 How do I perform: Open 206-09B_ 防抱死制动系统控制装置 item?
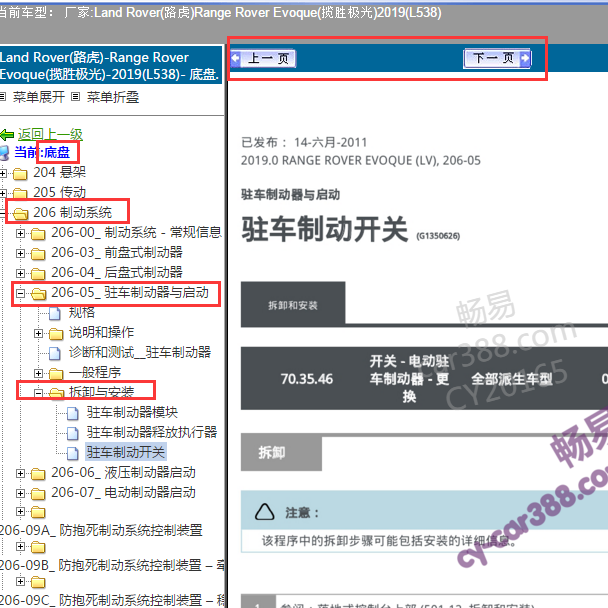tap(112, 565)
